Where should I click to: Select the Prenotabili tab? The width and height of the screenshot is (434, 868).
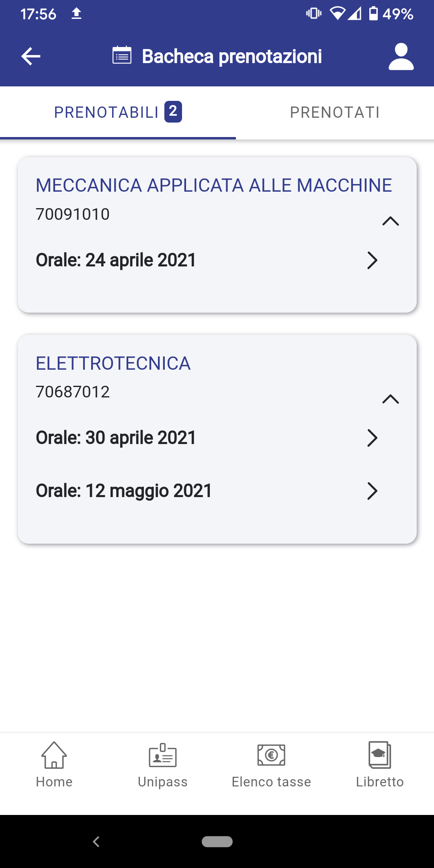(x=118, y=113)
